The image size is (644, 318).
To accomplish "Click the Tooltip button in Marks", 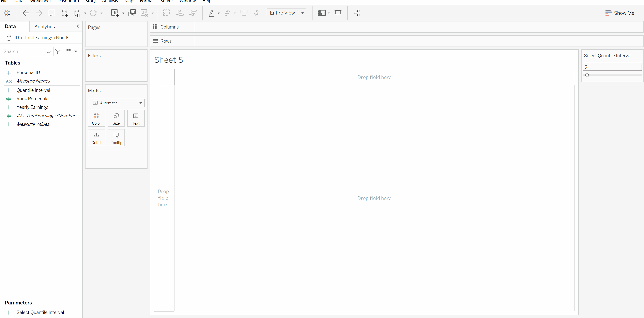I will pyautogui.click(x=116, y=138).
